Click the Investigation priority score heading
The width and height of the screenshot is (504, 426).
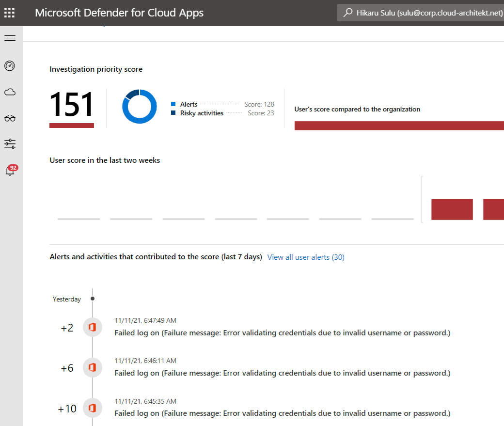(96, 69)
